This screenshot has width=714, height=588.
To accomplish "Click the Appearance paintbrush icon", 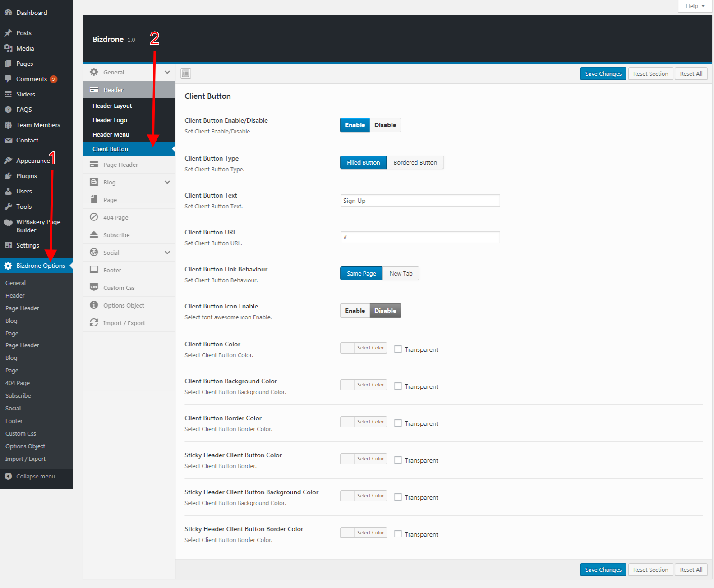I will pyautogui.click(x=8, y=161).
